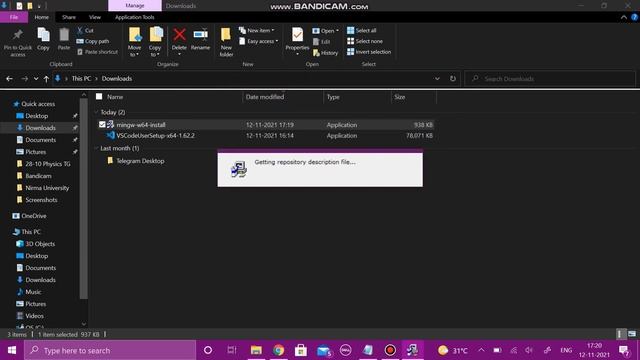This screenshot has height=360, width=640.
Task: Open Application Tools tab
Action: (135, 17)
